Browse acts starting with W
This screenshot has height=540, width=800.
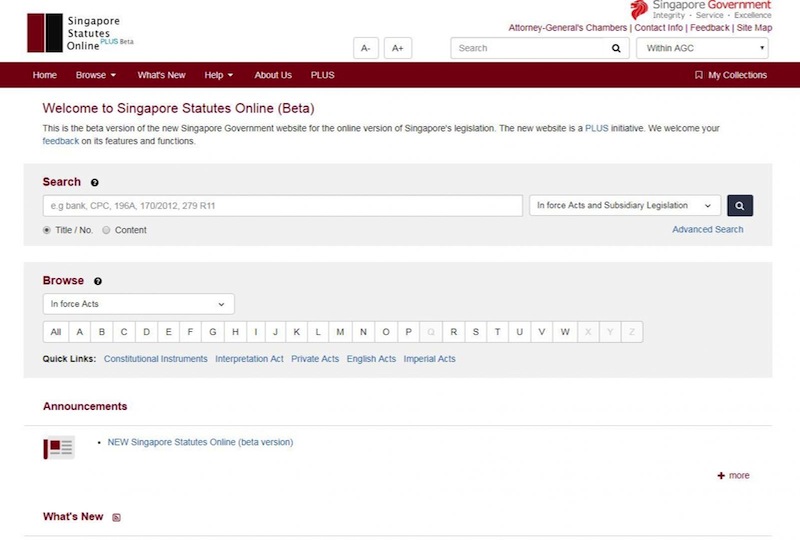click(565, 332)
